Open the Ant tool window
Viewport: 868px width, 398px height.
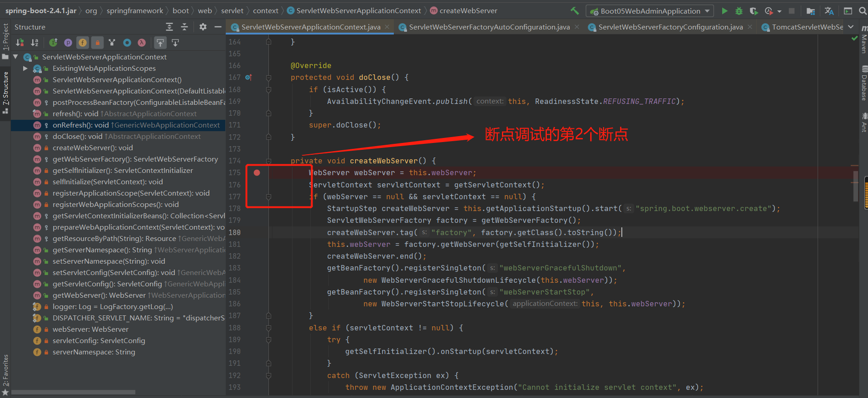point(863,123)
